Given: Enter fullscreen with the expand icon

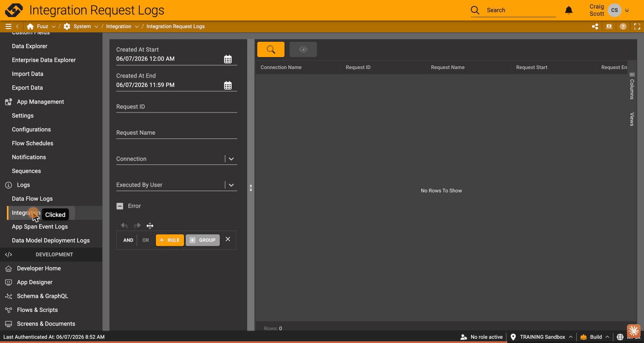Looking at the screenshot, I should pyautogui.click(x=637, y=26).
